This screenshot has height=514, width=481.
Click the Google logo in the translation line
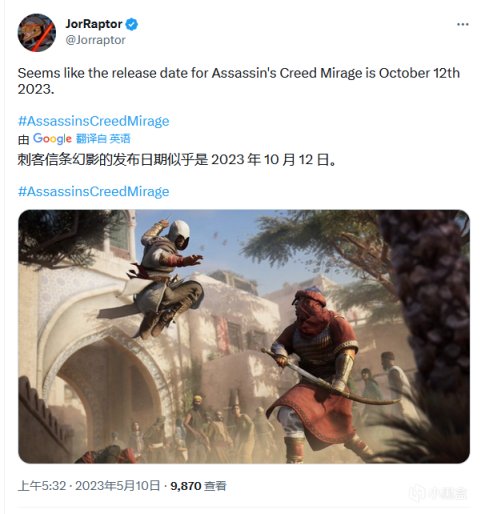click(52, 138)
